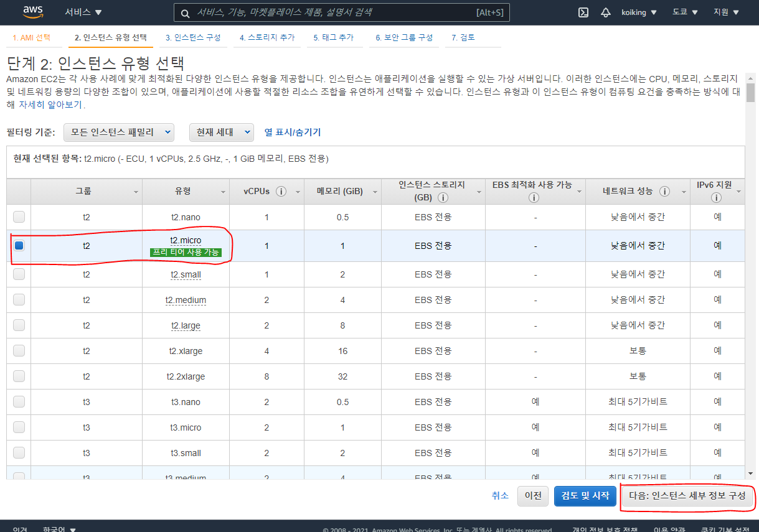Click the 이용 약관 footer link
The height and width of the screenshot is (532, 759).
[669, 530]
